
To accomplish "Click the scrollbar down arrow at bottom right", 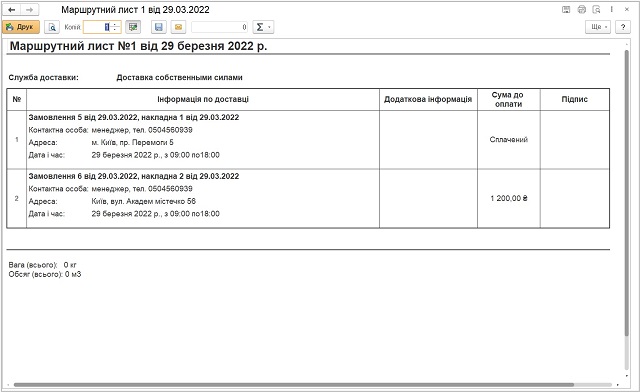I will point(627,376).
